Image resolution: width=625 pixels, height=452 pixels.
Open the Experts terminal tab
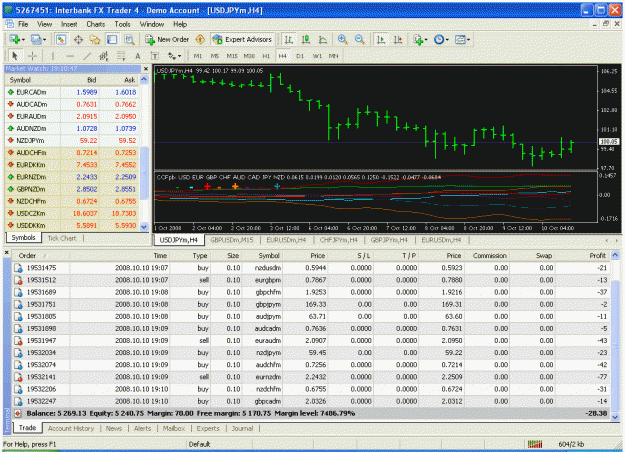(x=208, y=428)
